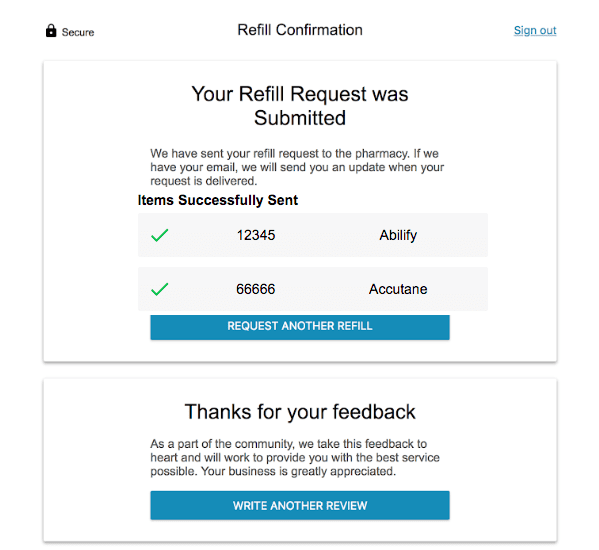
Task: Click the Refill Confirmation page title
Action: click(x=300, y=30)
